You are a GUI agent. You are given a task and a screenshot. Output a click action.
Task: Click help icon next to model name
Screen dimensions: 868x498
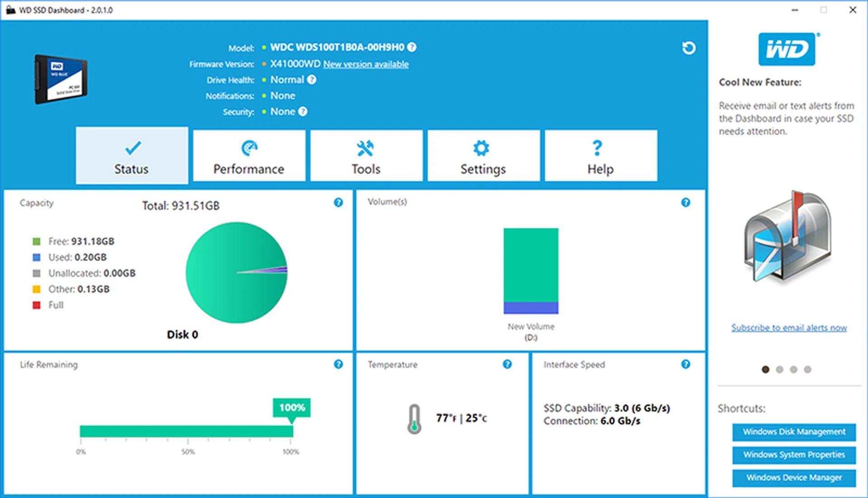[x=411, y=47]
